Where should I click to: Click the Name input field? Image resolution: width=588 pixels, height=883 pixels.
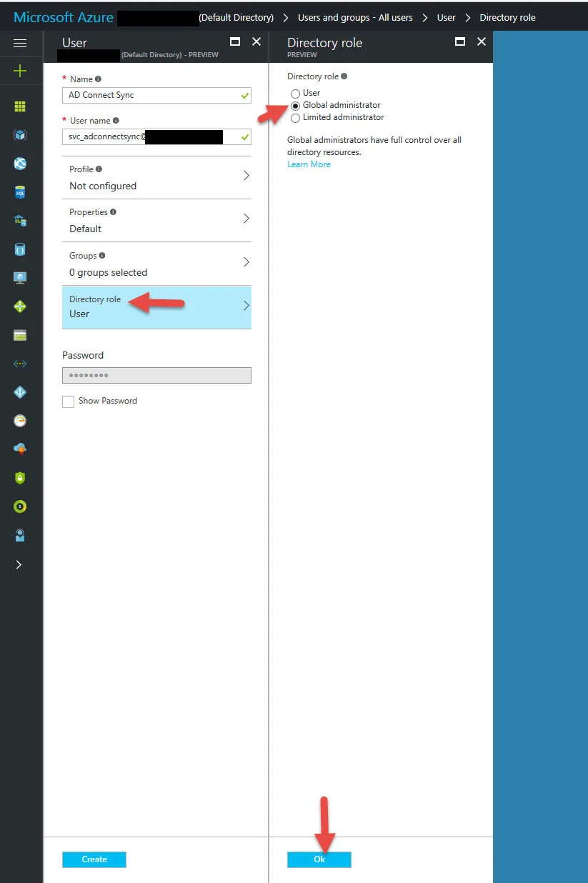(x=156, y=95)
